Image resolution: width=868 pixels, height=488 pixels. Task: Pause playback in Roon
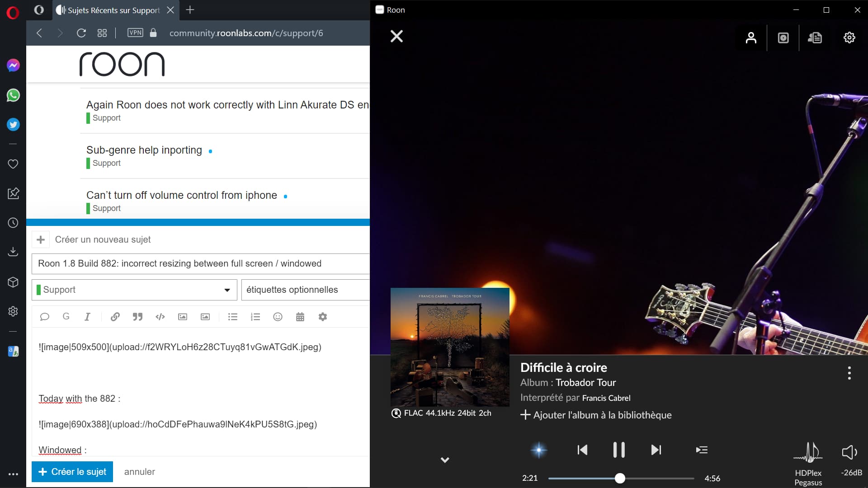click(x=619, y=450)
